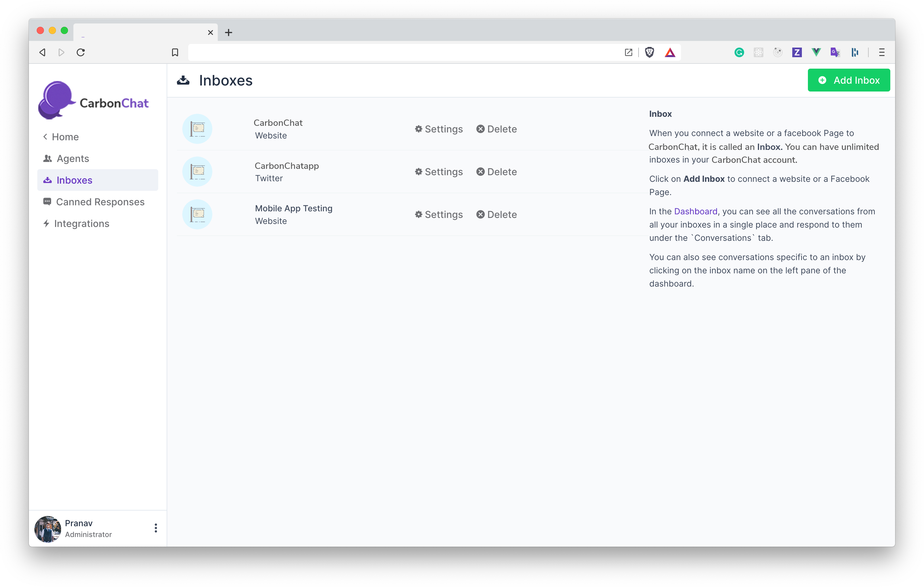Open the Brave Rewards triangle icon
924x587 pixels.
point(670,52)
